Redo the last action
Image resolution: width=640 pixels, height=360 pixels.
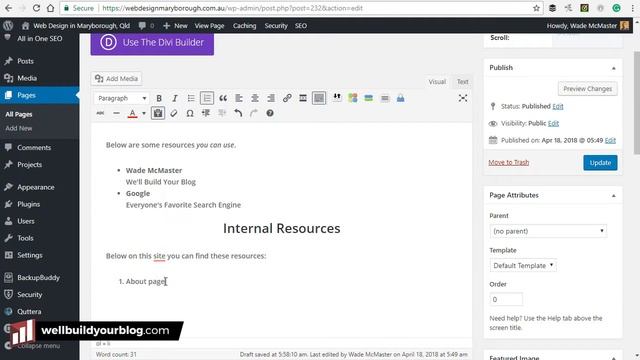point(254,113)
